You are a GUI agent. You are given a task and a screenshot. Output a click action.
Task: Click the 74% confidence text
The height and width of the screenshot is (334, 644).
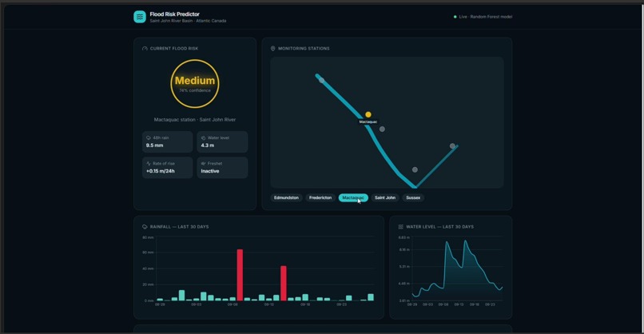[x=195, y=90]
